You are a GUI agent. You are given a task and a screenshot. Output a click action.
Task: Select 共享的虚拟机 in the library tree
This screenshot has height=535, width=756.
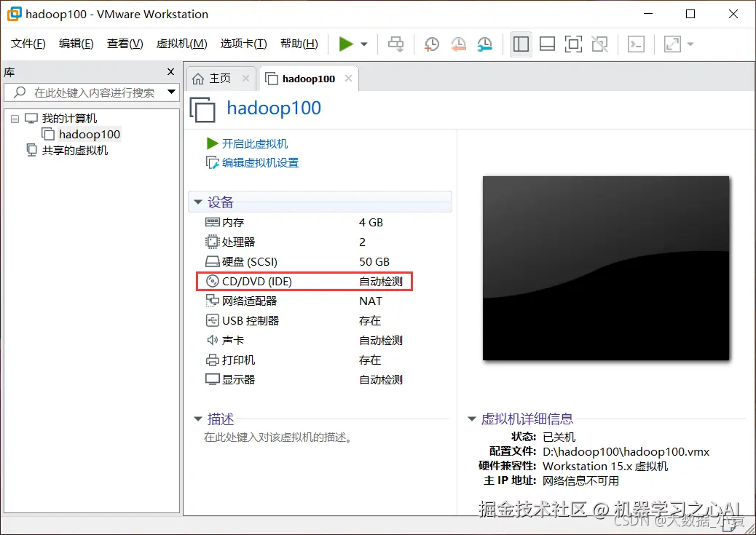pos(74,151)
